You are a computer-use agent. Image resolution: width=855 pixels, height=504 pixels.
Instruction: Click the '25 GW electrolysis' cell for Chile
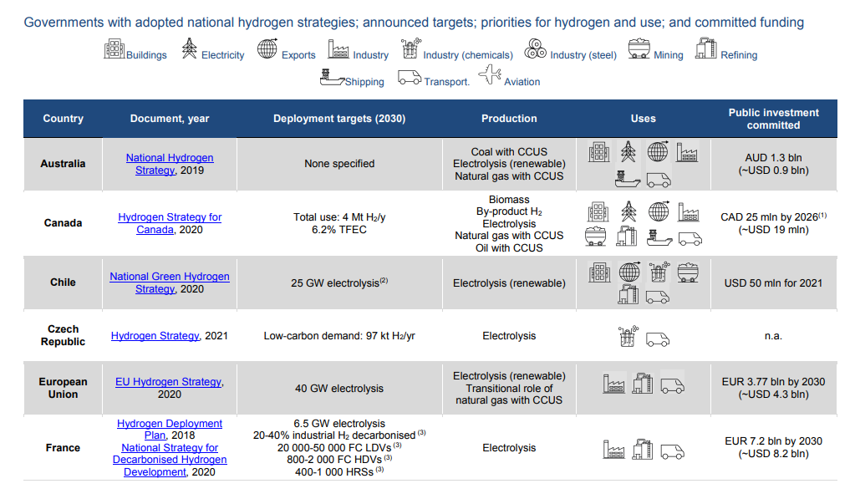pos(339,283)
